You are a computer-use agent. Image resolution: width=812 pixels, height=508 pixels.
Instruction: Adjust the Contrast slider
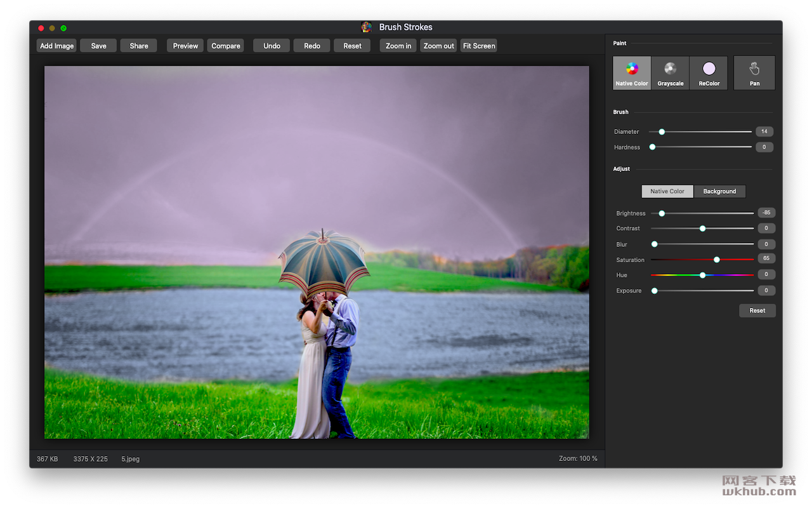coord(702,228)
